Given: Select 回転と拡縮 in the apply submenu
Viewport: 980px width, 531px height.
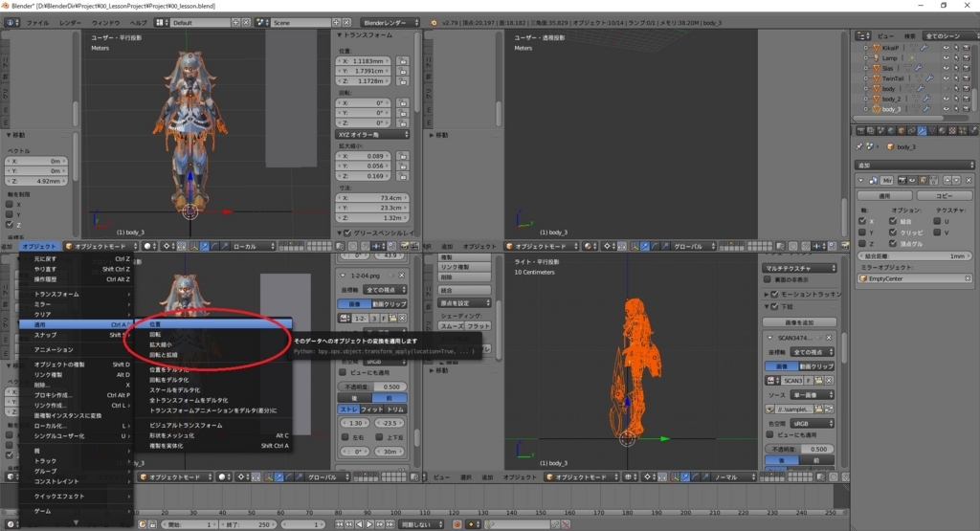Looking at the screenshot, I should [x=213, y=355].
